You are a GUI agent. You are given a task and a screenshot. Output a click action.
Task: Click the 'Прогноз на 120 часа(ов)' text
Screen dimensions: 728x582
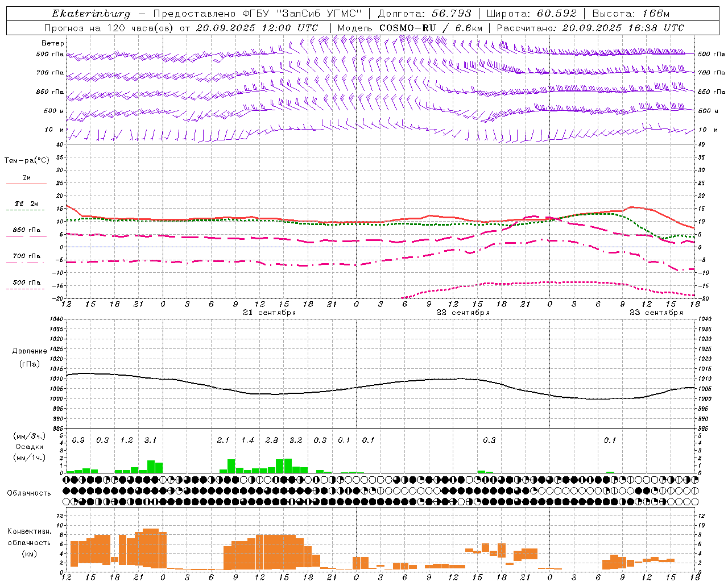109,28
